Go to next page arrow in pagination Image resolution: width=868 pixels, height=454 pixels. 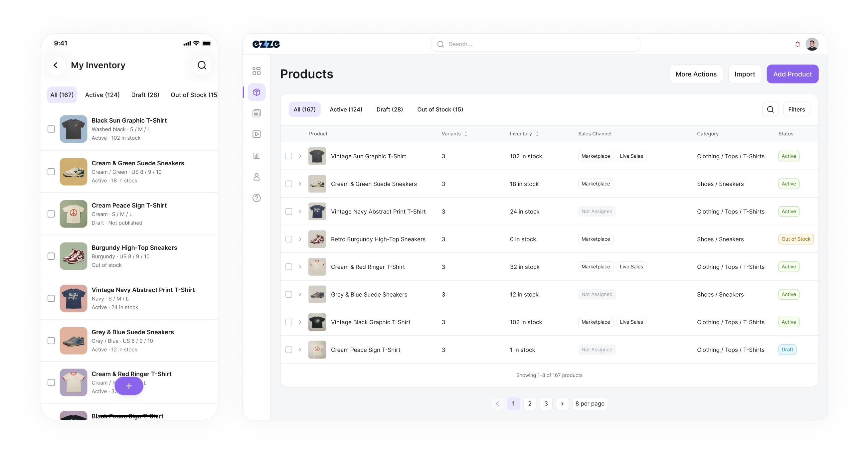(562, 403)
